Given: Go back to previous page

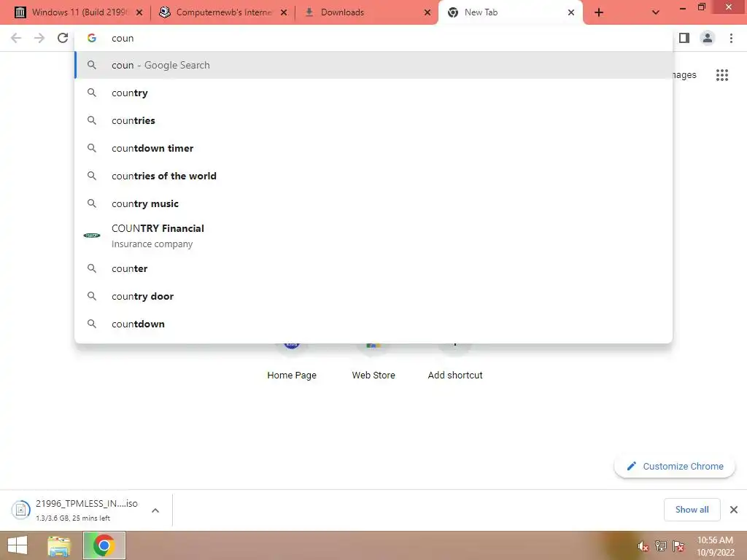Looking at the screenshot, I should coord(16,38).
